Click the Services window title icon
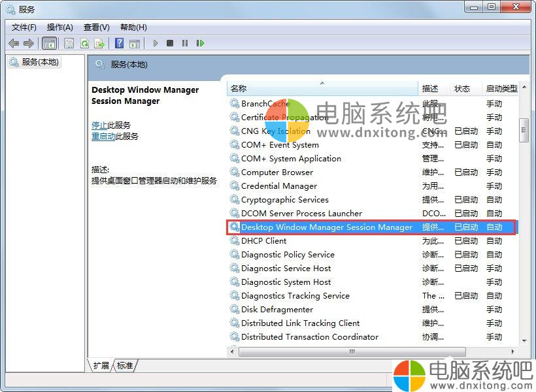This screenshot has height=392, width=536. pyautogui.click(x=10, y=10)
